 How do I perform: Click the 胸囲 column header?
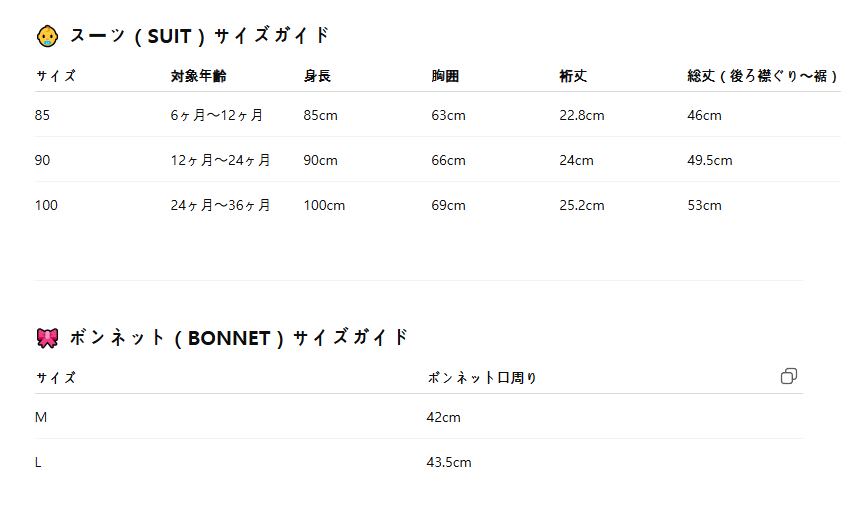(445, 76)
